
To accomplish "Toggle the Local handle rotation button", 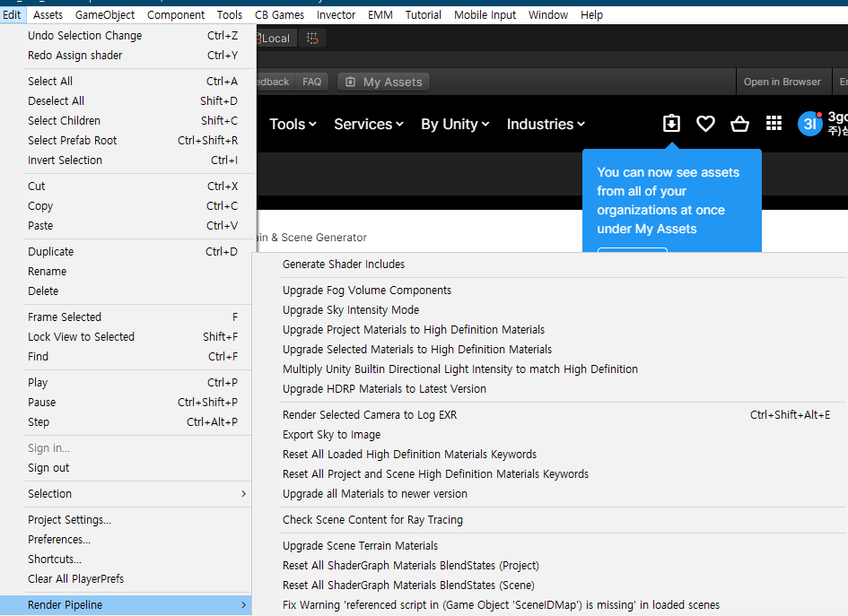I will [x=275, y=38].
